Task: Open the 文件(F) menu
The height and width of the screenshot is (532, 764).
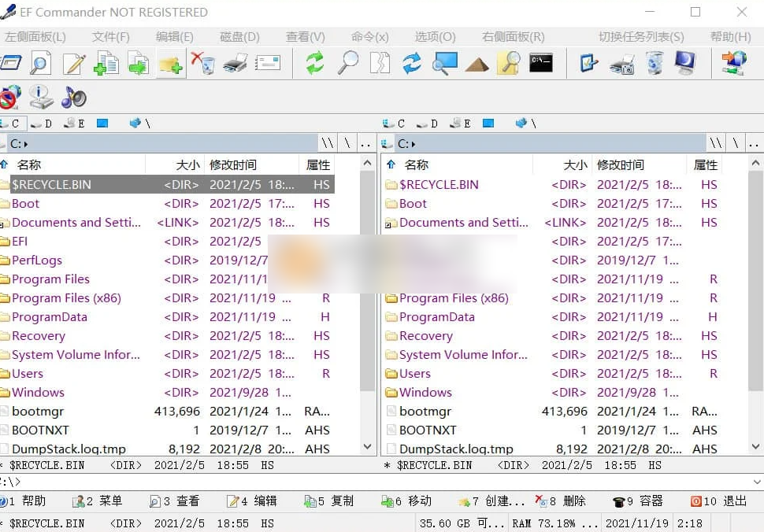Action: 110,37
